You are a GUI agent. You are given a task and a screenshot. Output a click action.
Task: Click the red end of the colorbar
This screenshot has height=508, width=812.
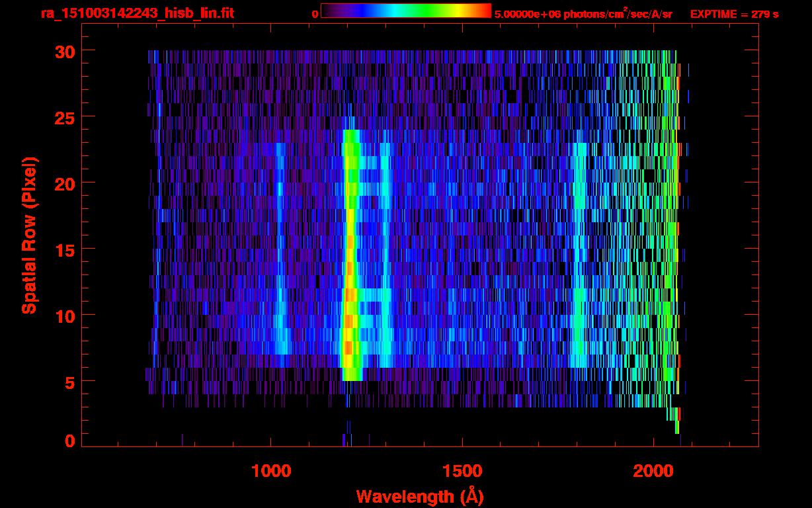coord(484,11)
